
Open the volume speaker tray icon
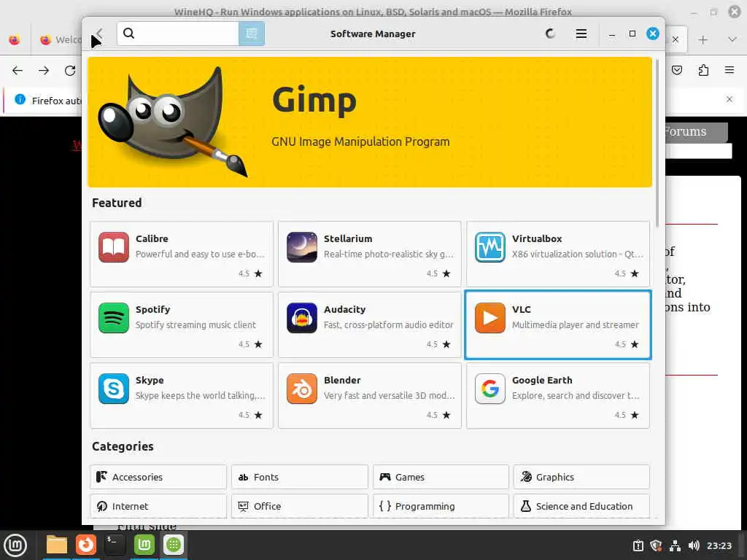coord(694,545)
